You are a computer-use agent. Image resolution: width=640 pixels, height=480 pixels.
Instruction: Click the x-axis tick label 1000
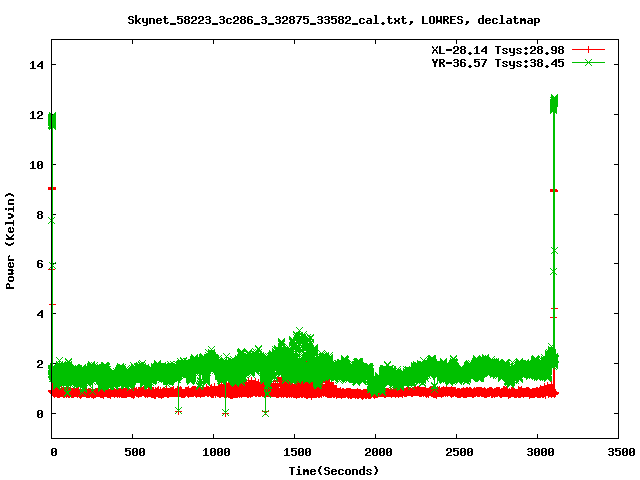(216, 452)
